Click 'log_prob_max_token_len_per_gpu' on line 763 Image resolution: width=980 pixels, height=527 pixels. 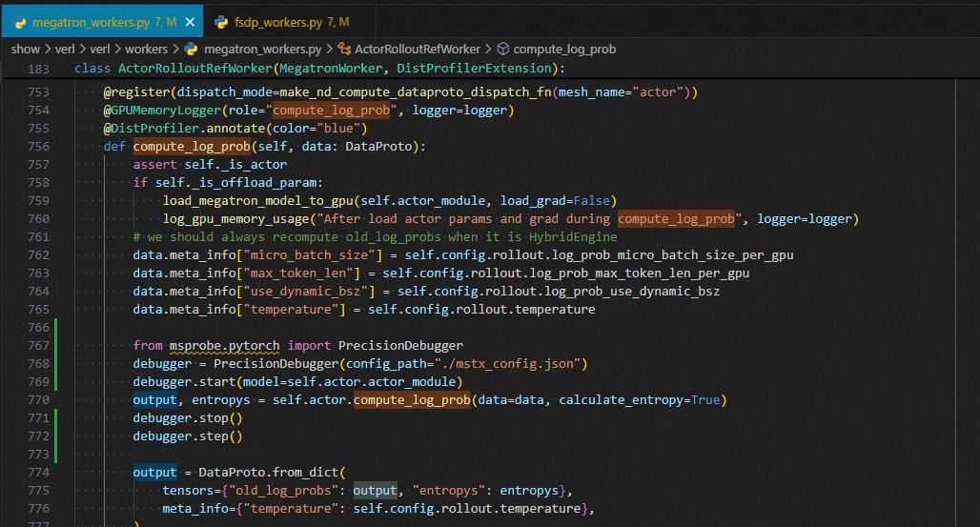tap(639, 274)
